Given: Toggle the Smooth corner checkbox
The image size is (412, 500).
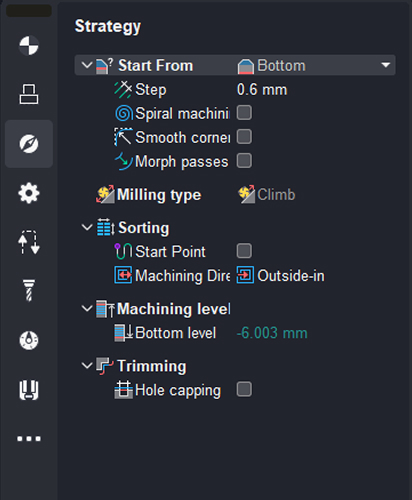Looking at the screenshot, I should [244, 137].
